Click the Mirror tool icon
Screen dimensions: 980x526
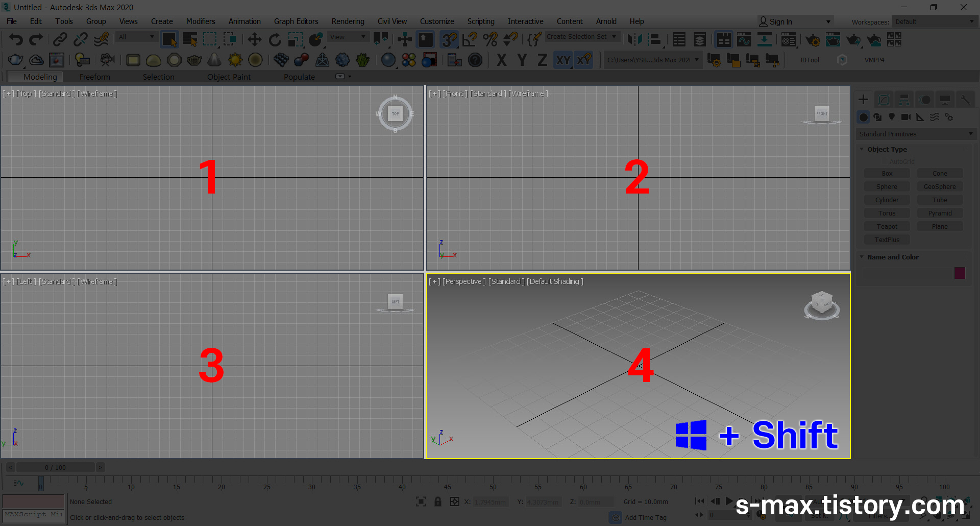634,39
